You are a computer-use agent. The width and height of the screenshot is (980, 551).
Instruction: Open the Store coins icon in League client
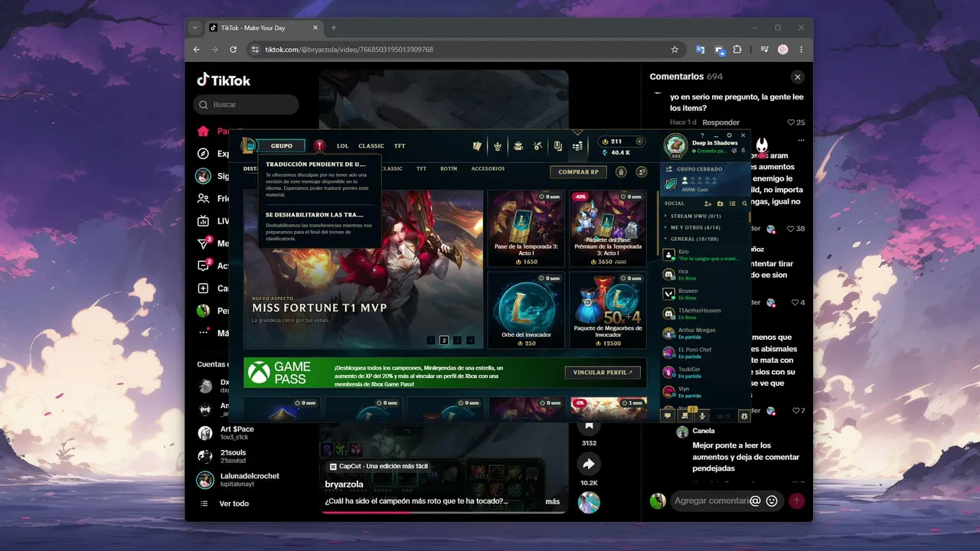pos(578,146)
